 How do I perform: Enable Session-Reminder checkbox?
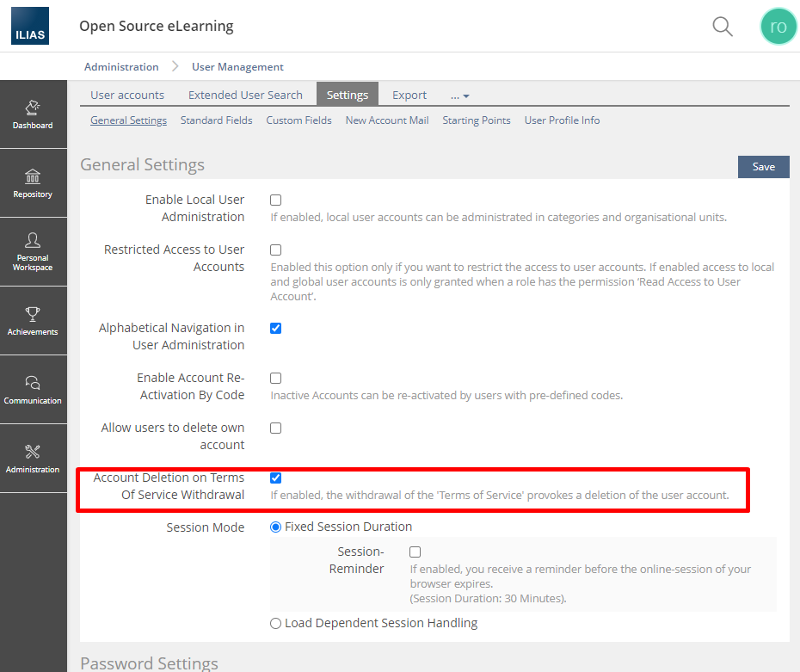pyautogui.click(x=415, y=552)
